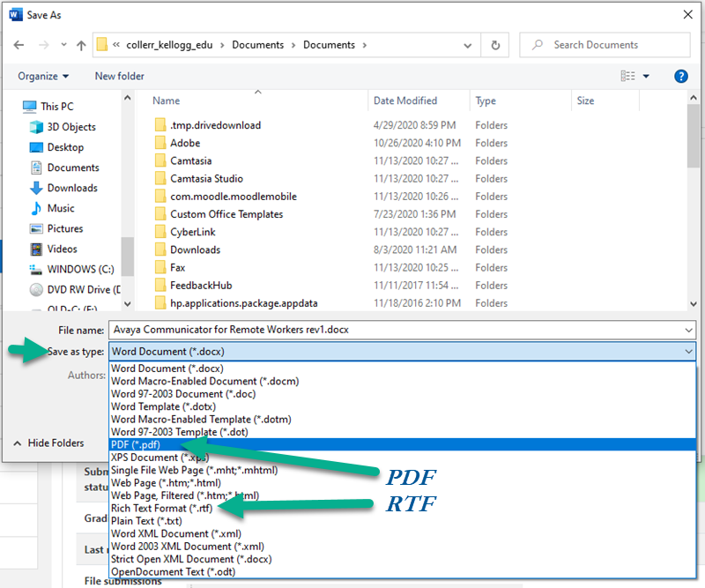Open the recent locations chevron beside navigation arrows

(63, 44)
